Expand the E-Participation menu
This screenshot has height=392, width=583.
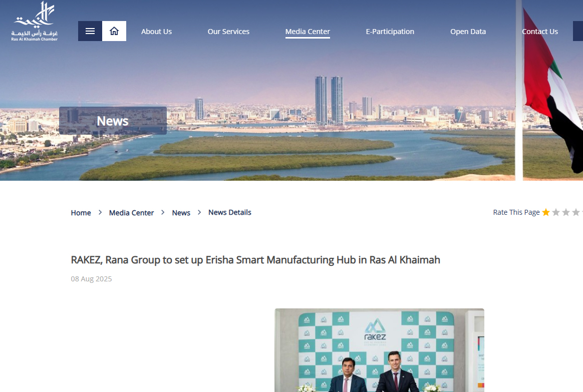(390, 32)
